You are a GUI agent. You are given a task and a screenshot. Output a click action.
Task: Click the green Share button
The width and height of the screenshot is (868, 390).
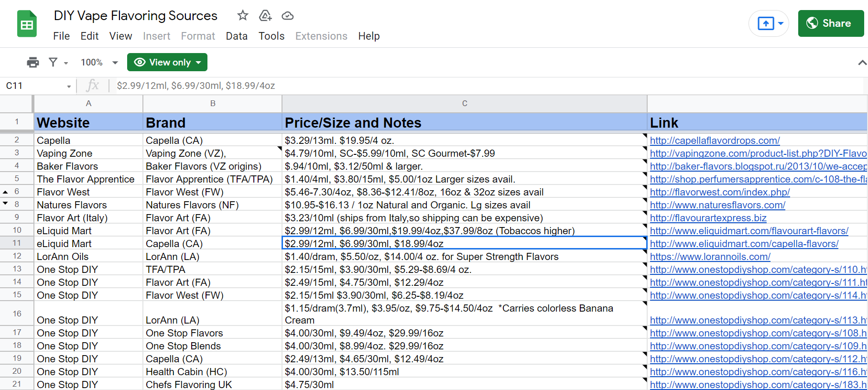click(831, 23)
